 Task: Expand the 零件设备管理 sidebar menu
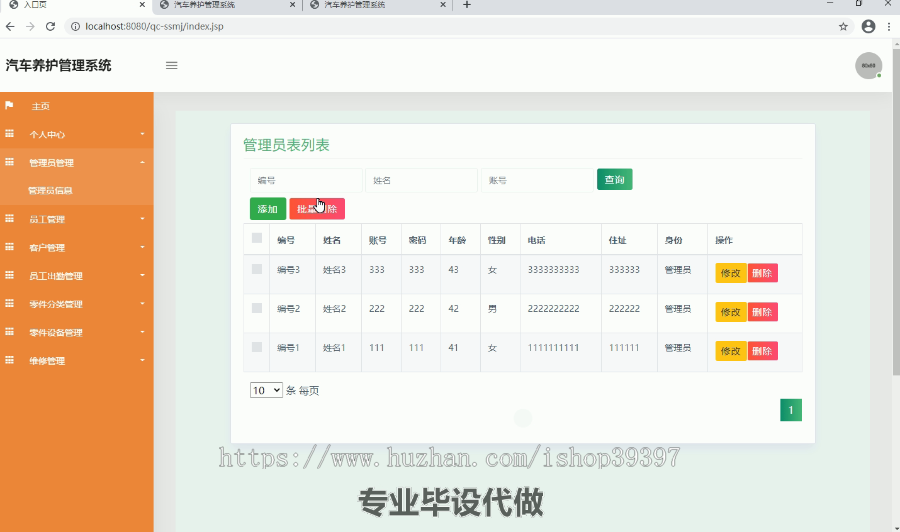(x=76, y=332)
